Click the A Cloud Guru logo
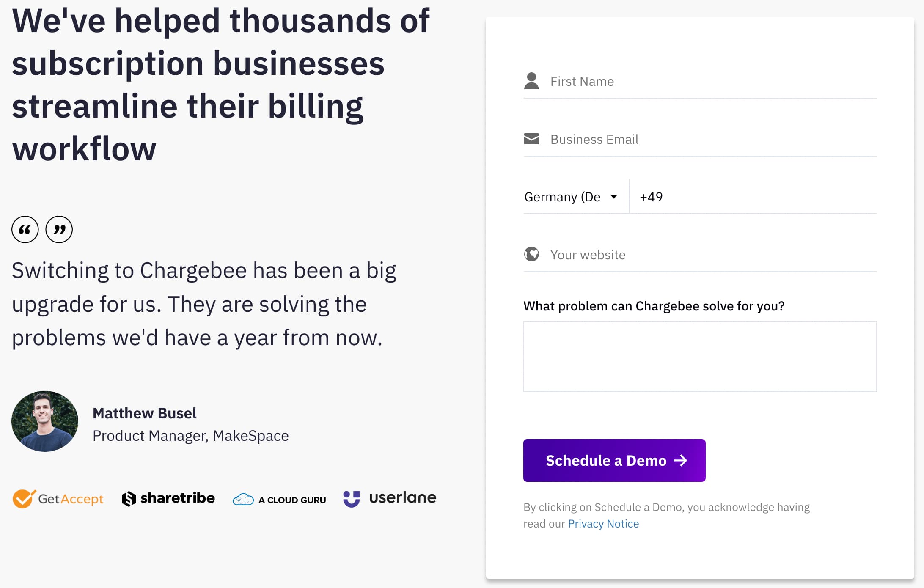 point(279,500)
